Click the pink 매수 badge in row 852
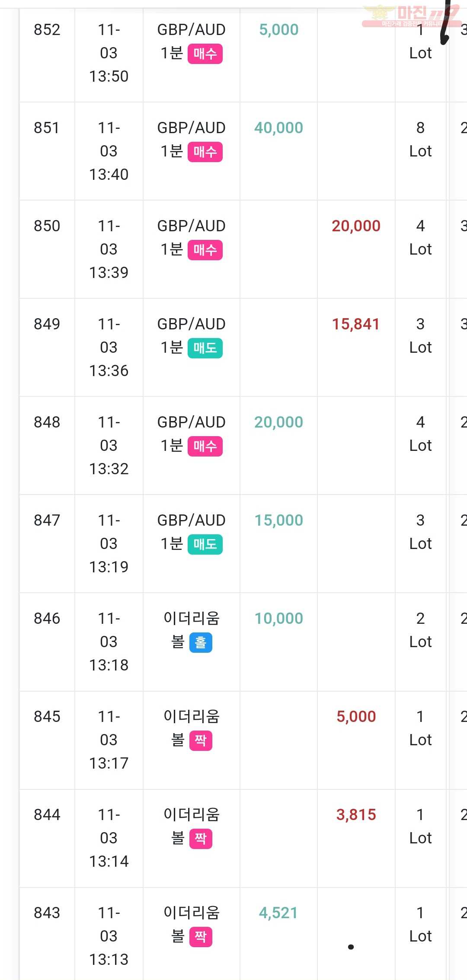Image resolution: width=467 pixels, height=980 pixels. click(205, 54)
